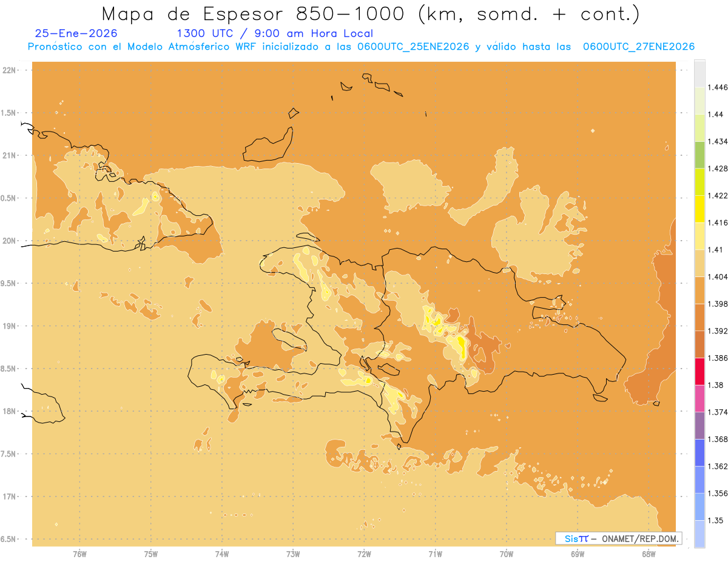Screen dimensions: 728x562
Task: Click the colorbar value label '1.398'
Action: pyautogui.click(x=718, y=304)
